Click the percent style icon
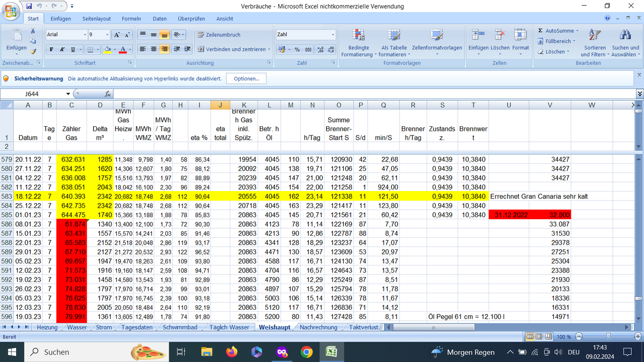644x362 pixels. (x=297, y=49)
